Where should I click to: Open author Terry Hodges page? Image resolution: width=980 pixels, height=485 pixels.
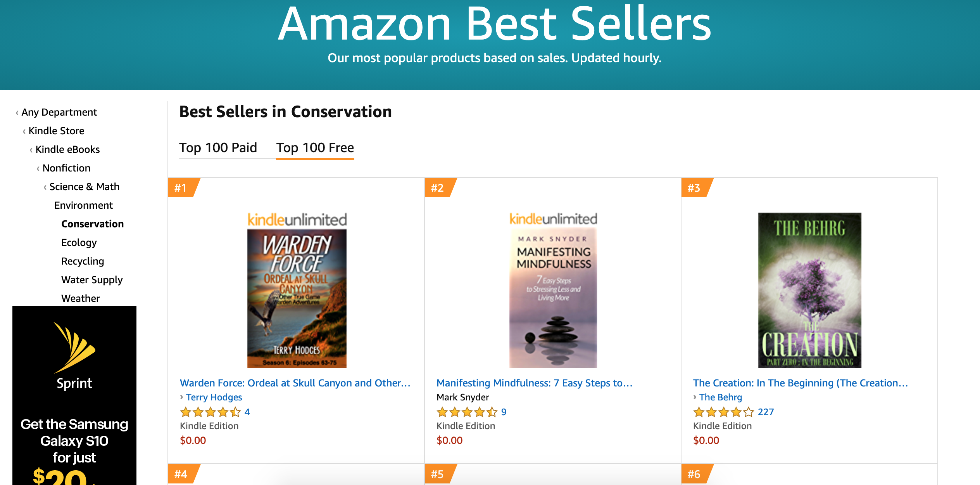[214, 397]
